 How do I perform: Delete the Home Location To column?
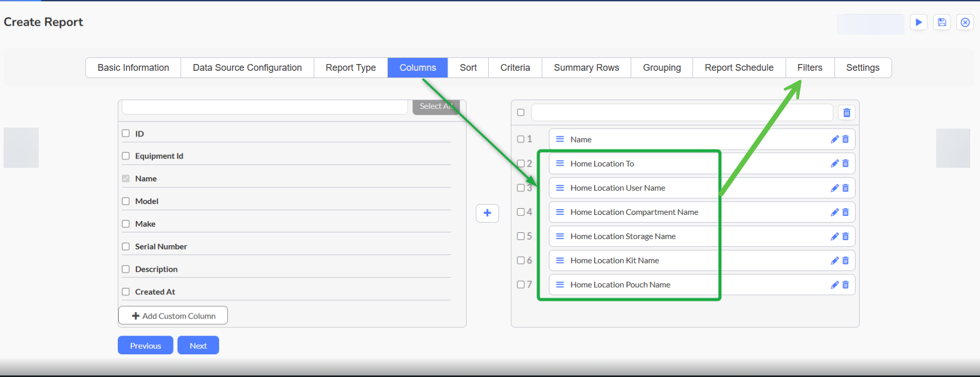pyautogui.click(x=846, y=164)
